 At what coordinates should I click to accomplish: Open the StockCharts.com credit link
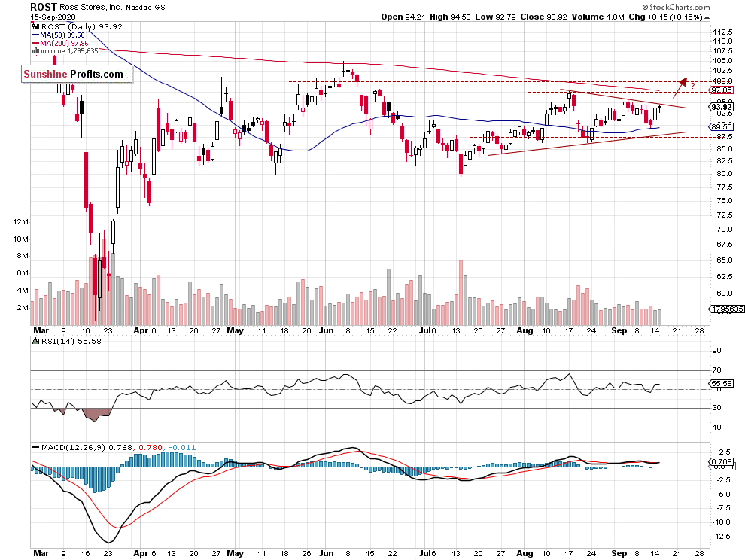(676, 7)
